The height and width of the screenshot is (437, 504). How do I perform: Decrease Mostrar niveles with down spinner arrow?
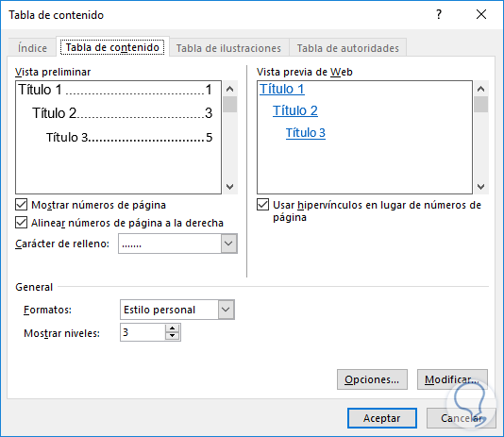pyautogui.click(x=173, y=336)
